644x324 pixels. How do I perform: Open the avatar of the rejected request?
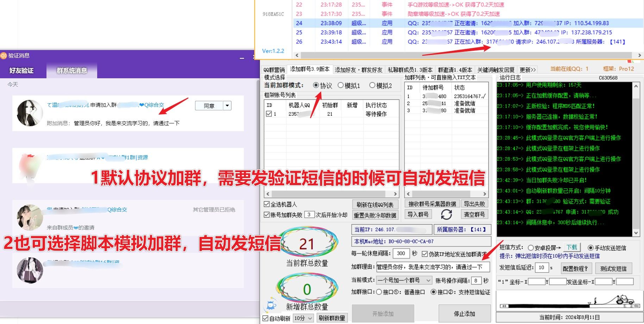pos(30,218)
